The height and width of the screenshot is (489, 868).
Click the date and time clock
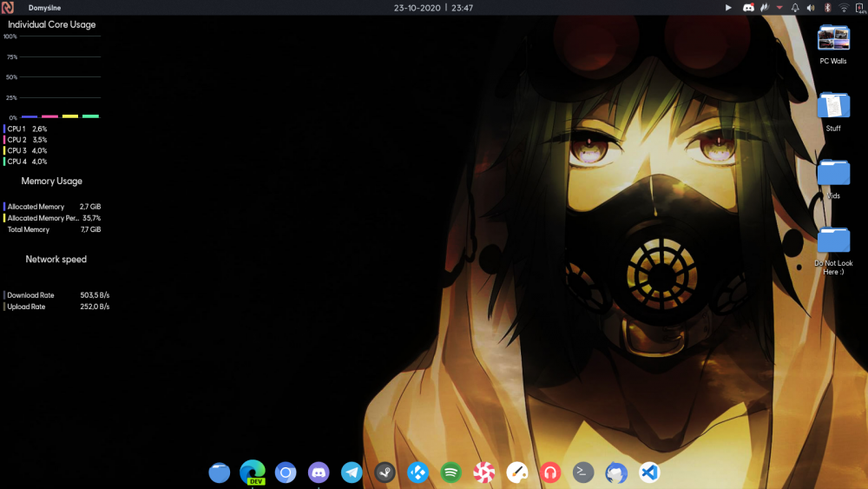click(433, 8)
